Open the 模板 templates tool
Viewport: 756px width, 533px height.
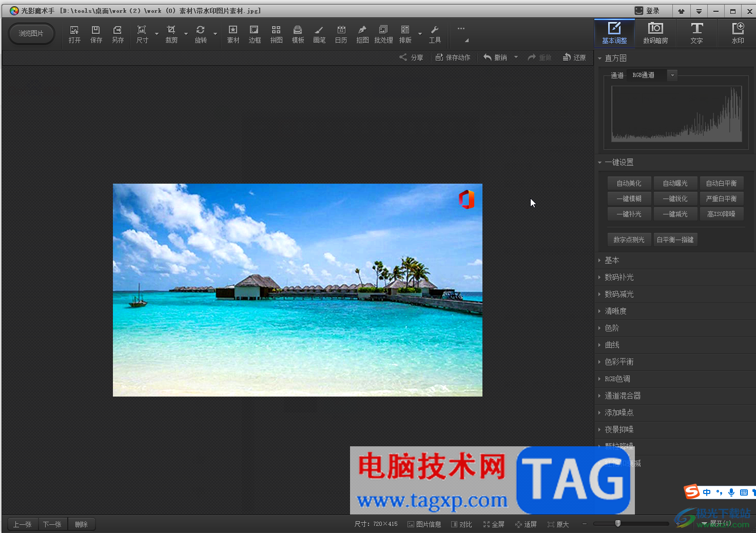coord(298,34)
